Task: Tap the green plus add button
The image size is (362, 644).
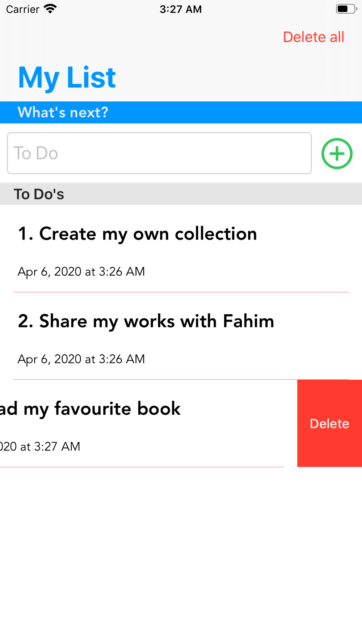Action: (337, 154)
